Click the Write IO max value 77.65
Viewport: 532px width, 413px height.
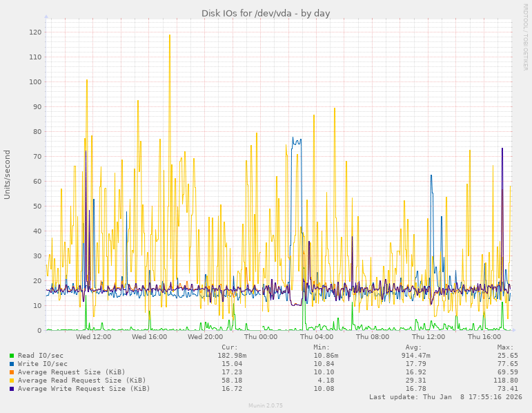coord(508,364)
